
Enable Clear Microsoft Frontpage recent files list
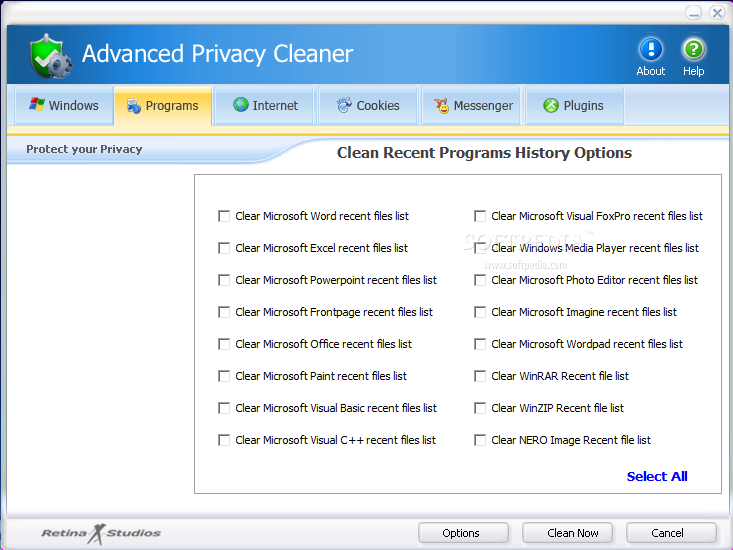click(224, 312)
